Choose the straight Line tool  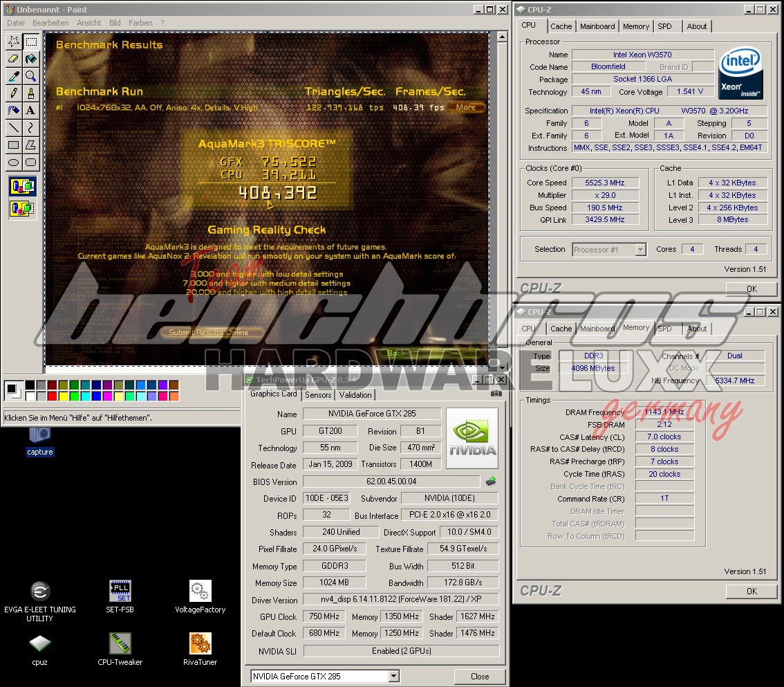pos(14,128)
